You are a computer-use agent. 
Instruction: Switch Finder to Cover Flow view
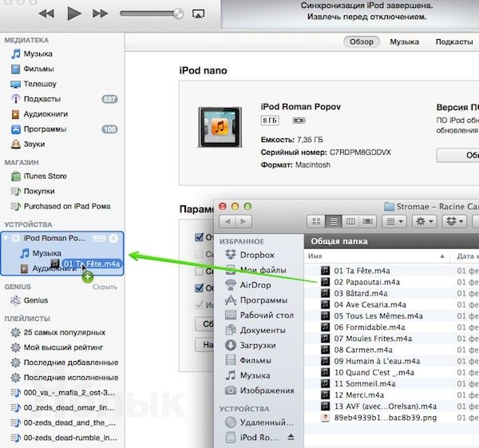(x=368, y=221)
